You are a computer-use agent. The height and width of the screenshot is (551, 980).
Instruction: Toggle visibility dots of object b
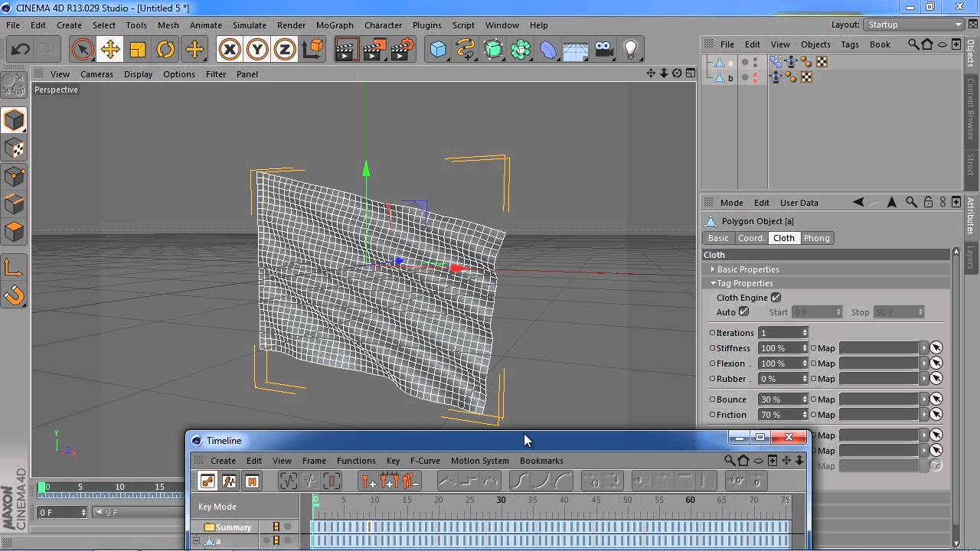coord(755,78)
